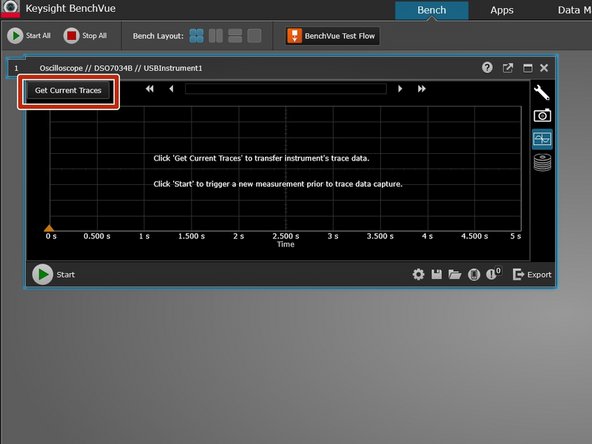Open panel settings gear icon
Image resolution: width=592 pixels, height=444 pixels.
(418, 274)
